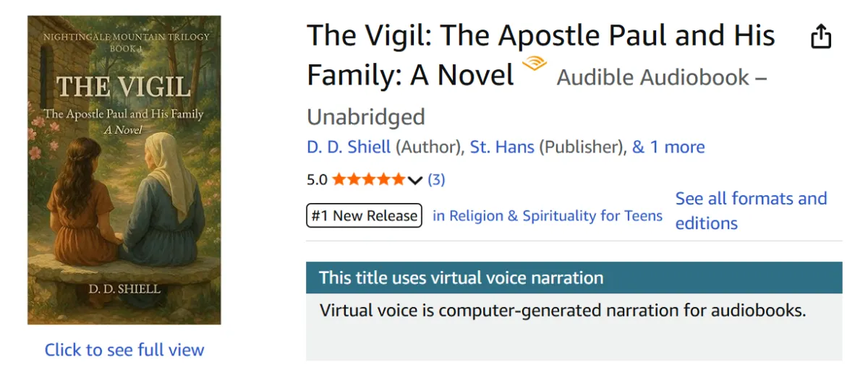The width and height of the screenshot is (868, 370).
Task: Click the "Audible Audiobook –" format label
Action: point(661,77)
